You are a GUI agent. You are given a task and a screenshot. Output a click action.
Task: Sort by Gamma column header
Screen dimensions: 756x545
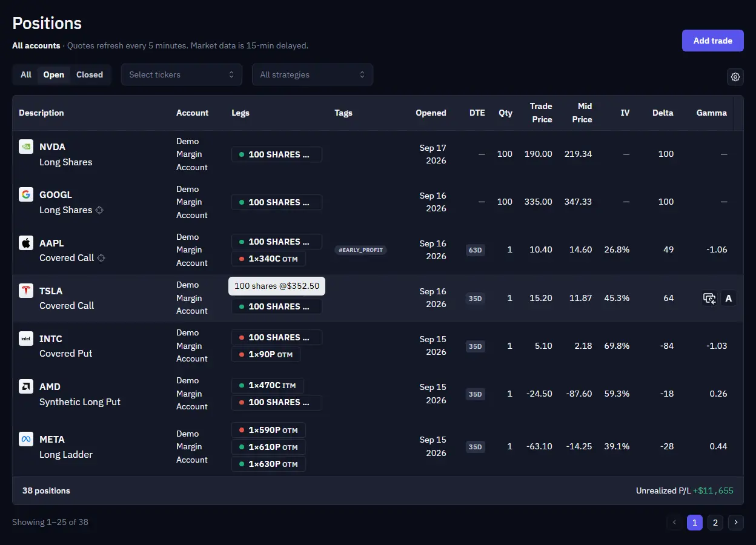click(x=712, y=113)
